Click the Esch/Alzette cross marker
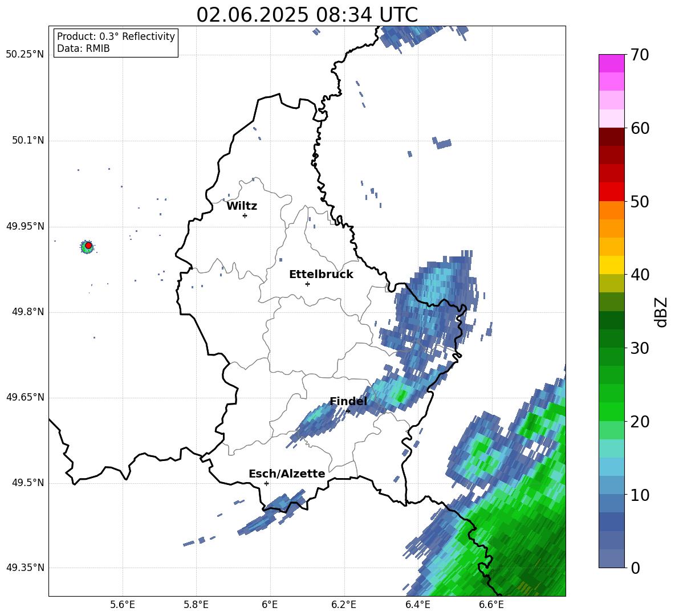Image resolution: width=675 pixels, height=616 pixels. click(266, 483)
